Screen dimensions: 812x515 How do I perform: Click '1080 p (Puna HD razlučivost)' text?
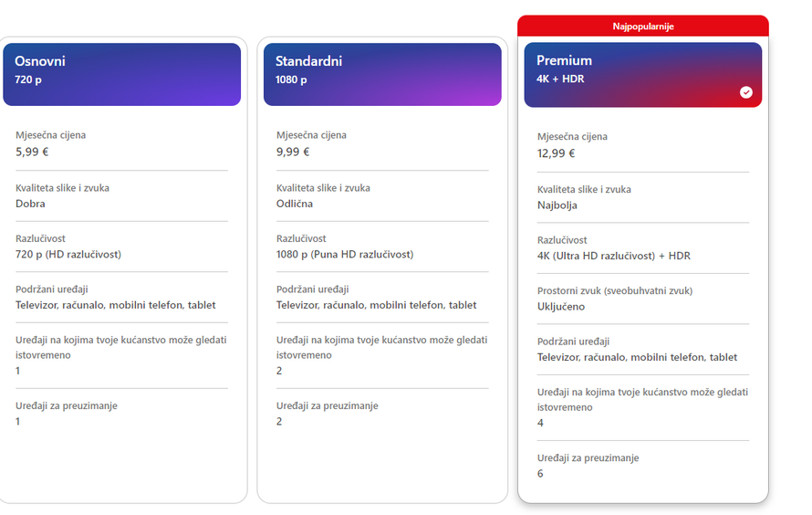coord(345,255)
